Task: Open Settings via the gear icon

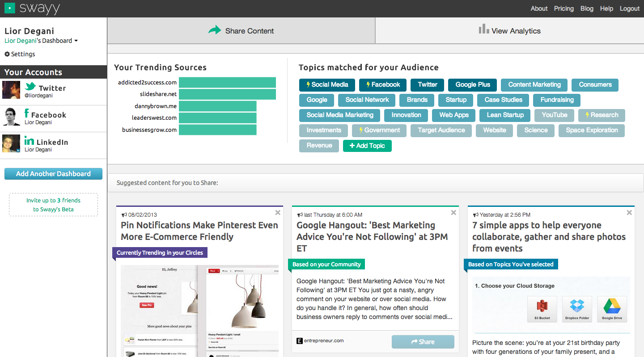Action: pos(7,54)
